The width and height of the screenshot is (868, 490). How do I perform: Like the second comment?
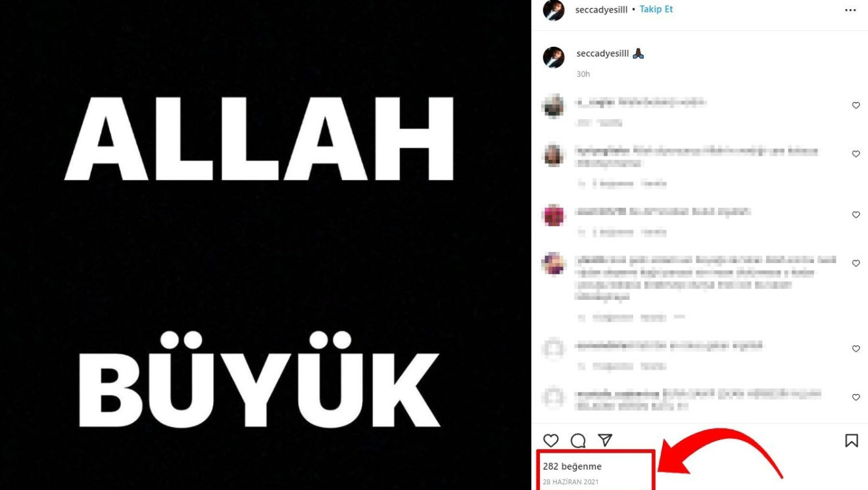(856, 154)
